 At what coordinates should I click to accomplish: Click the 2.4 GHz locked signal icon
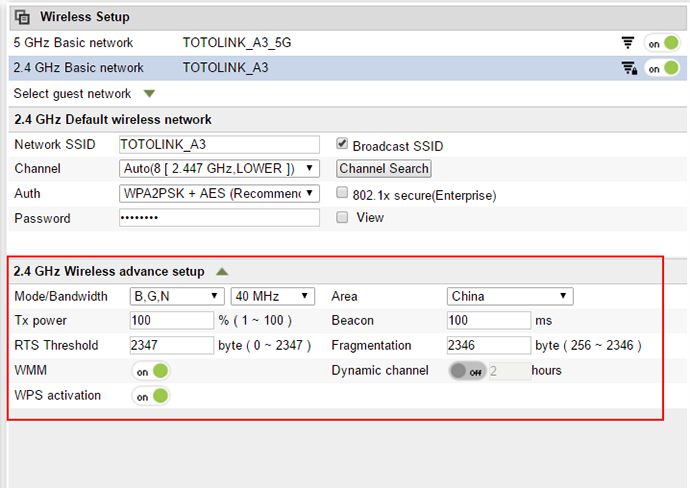click(629, 68)
